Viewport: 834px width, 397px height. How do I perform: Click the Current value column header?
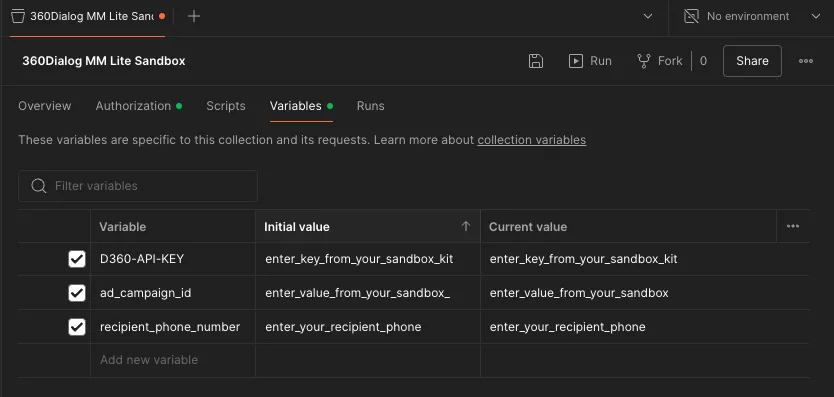[x=628, y=227]
